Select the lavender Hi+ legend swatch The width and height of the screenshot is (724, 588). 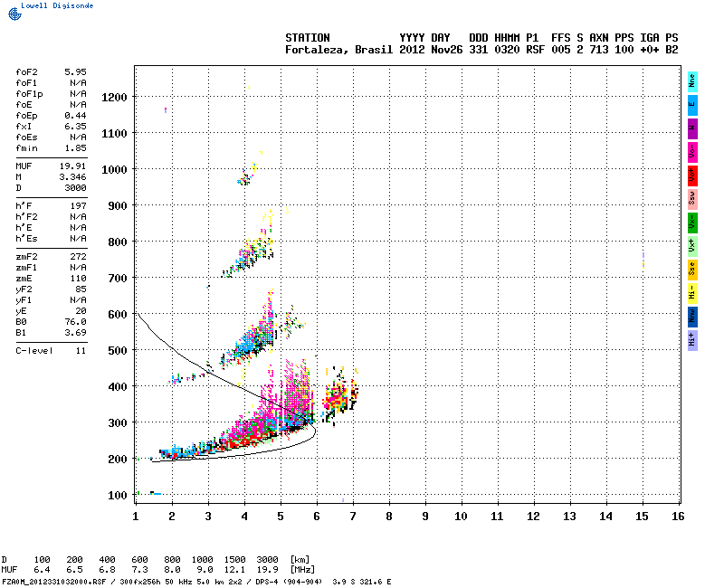[692, 341]
